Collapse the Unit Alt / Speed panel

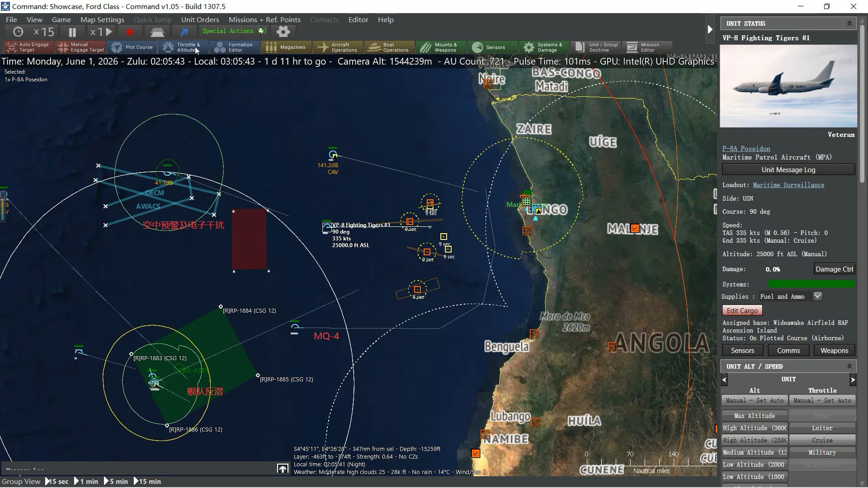(849, 366)
